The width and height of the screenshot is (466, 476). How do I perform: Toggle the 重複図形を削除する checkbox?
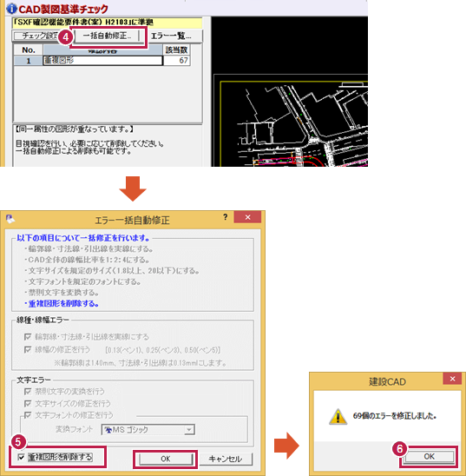tap(21, 457)
